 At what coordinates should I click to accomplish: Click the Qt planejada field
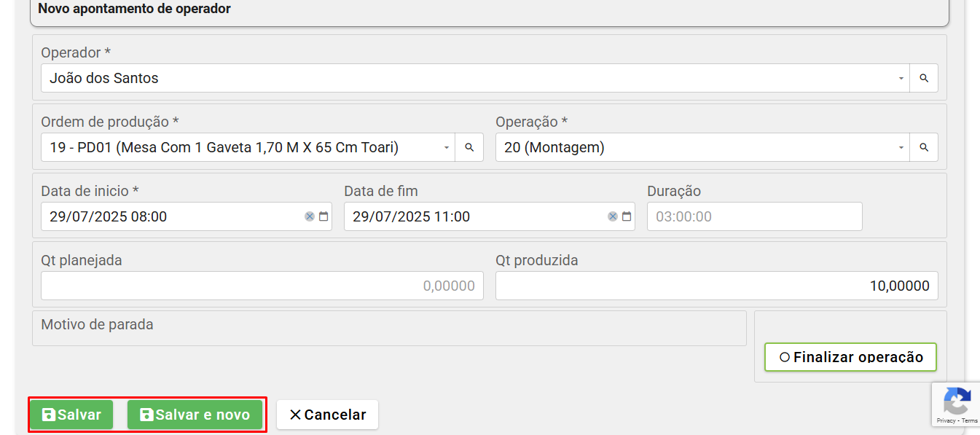tap(262, 286)
